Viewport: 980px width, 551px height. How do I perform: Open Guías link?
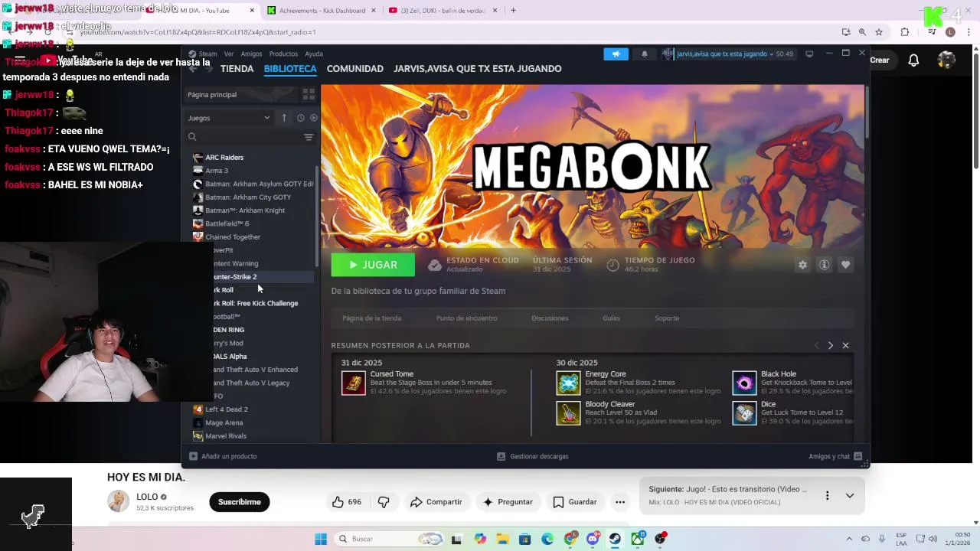611,318
